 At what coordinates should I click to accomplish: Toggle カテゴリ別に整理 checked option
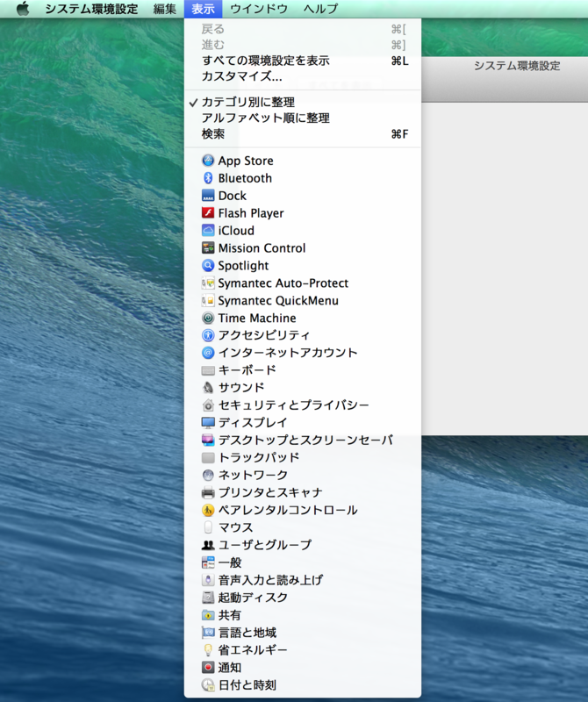303,102
